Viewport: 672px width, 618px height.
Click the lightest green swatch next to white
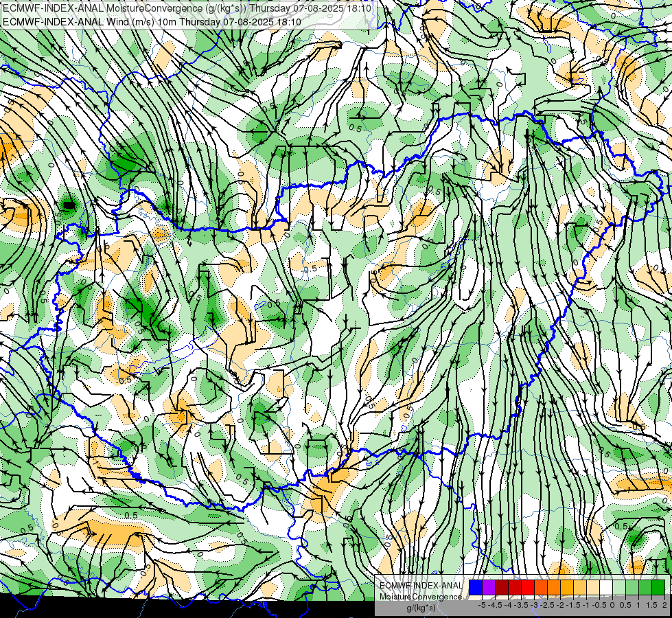[619, 587]
